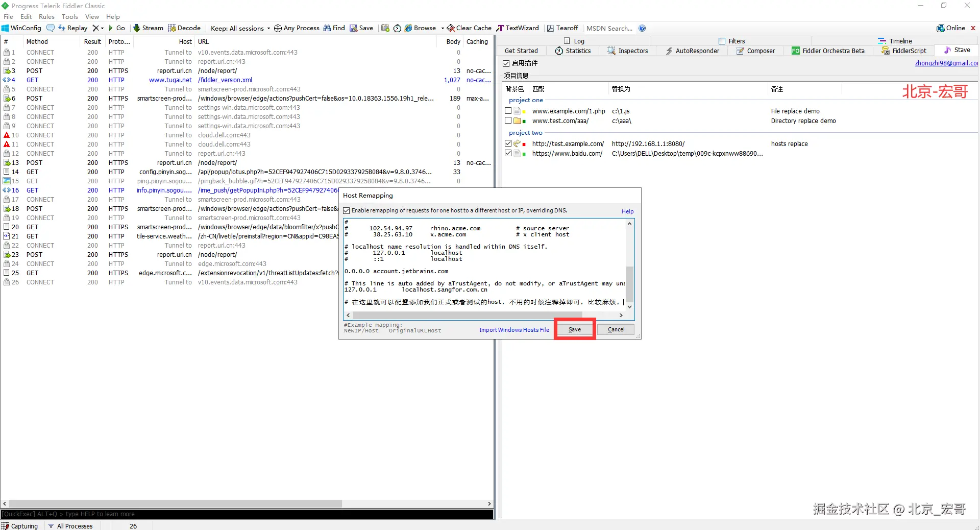Screen dimensions: 980x530
Task: Open Find in the toolbar
Action: 334,28
